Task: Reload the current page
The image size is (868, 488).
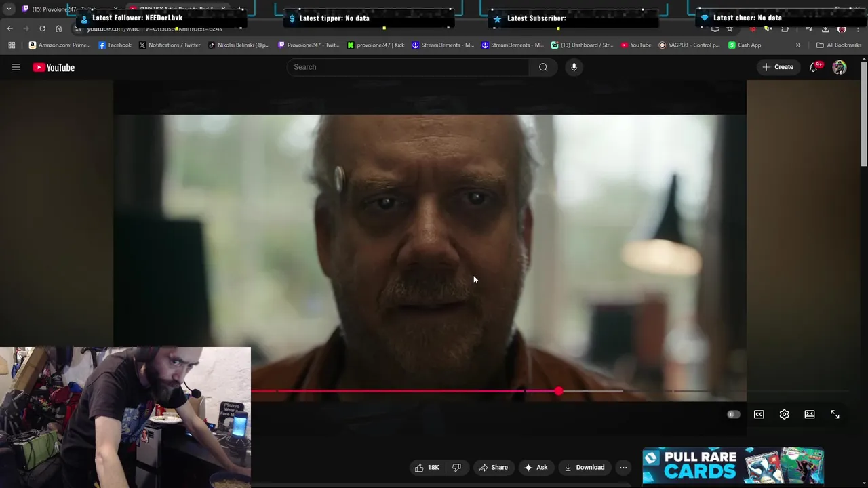Action: [x=42, y=28]
